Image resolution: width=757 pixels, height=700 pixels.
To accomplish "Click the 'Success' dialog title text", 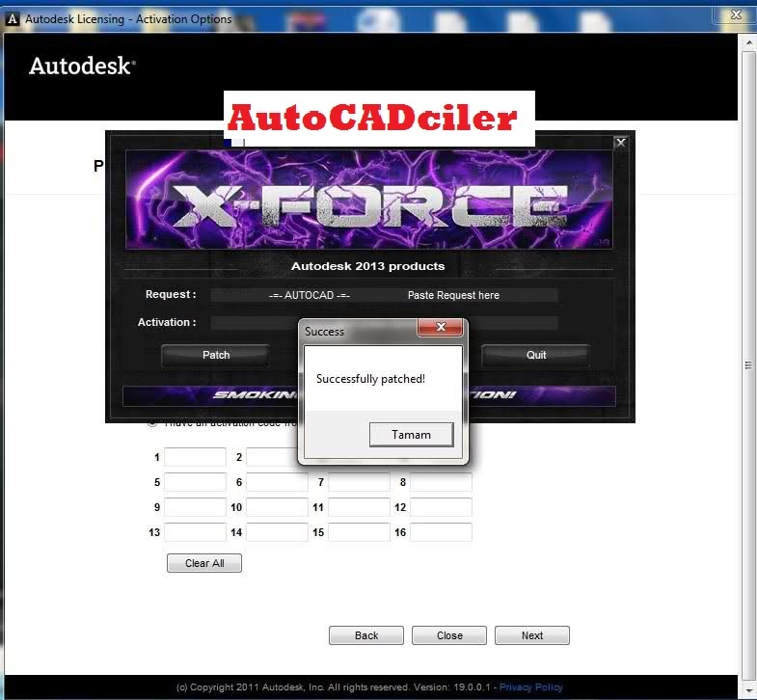I will (x=324, y=332).
